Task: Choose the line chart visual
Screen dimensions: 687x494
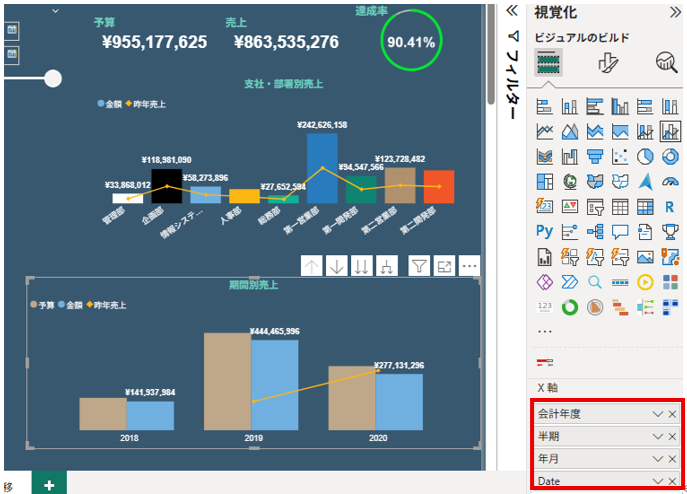Action: point(545,131)
